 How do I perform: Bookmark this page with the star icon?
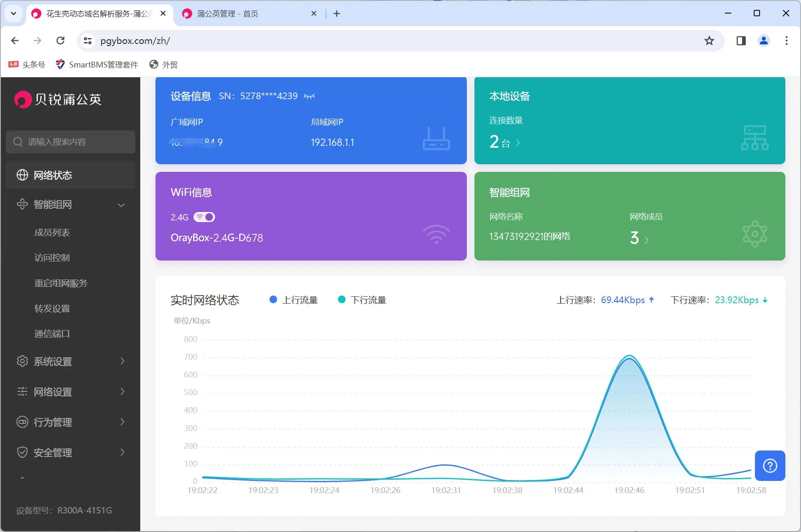(709, 41)
